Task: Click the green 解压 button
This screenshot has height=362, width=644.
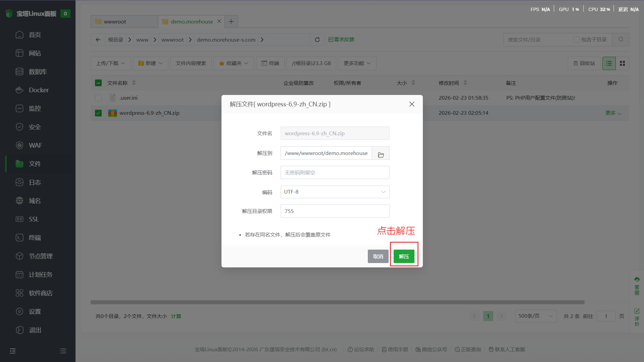Action: click(x=404, y=257)
